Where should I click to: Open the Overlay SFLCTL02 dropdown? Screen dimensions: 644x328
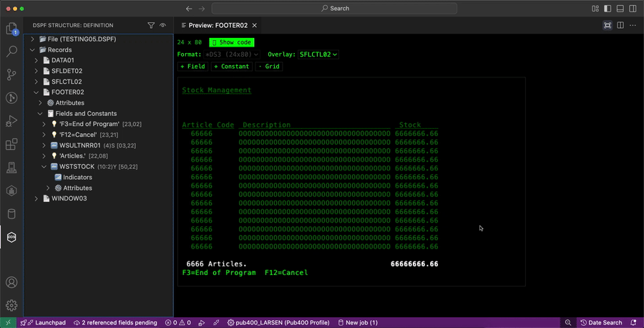tap(318, 54)
